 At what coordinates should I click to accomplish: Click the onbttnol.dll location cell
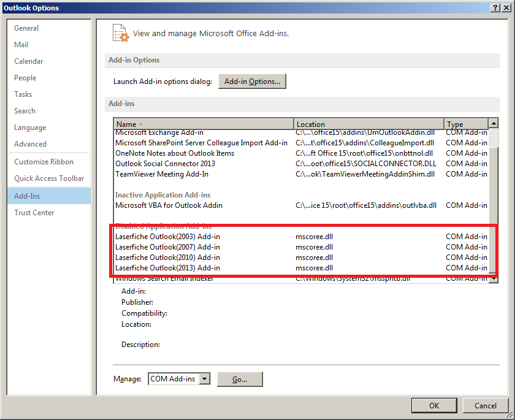click(x=364, y=153)
